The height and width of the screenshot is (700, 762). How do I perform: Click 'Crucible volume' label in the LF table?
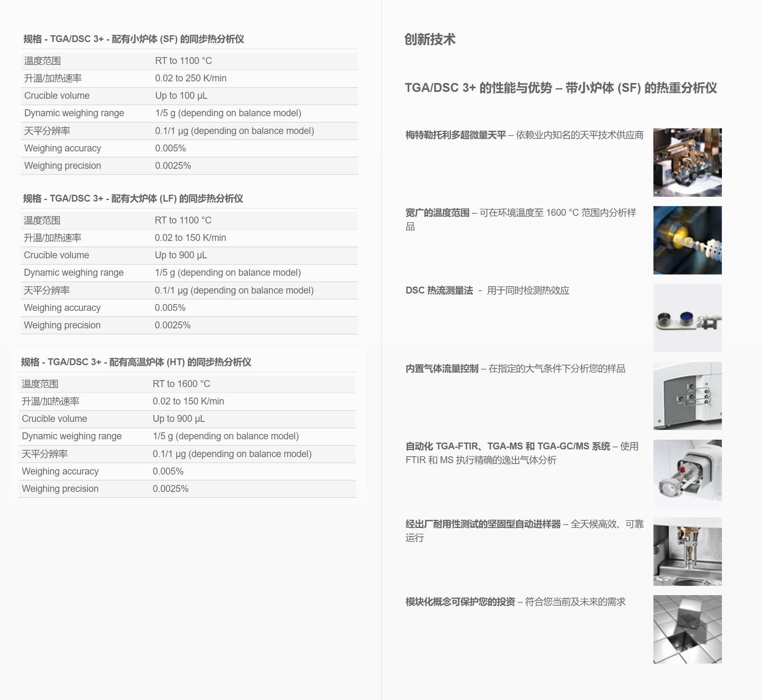(x=56, y=255)
